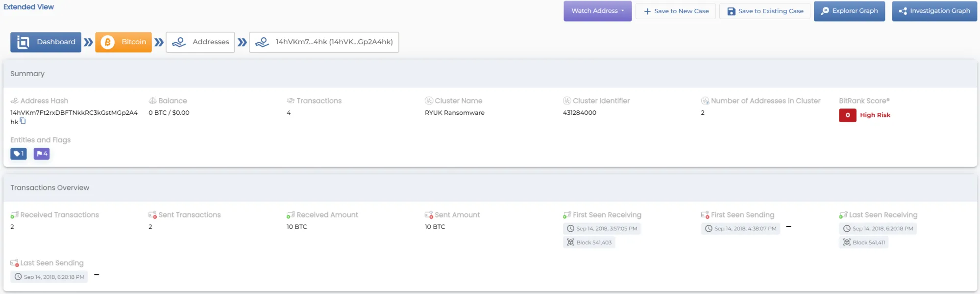Open the 14hVKm7...4hk address breadcrumb

pyautogui.click(x=324, y=42)
